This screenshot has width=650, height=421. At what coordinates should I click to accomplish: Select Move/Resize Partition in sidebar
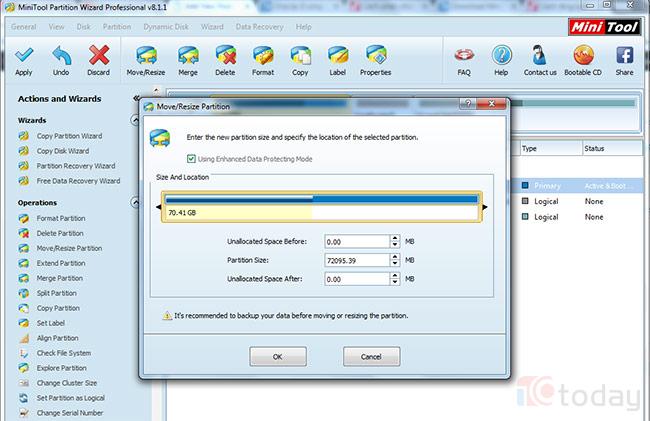(69, 248)
